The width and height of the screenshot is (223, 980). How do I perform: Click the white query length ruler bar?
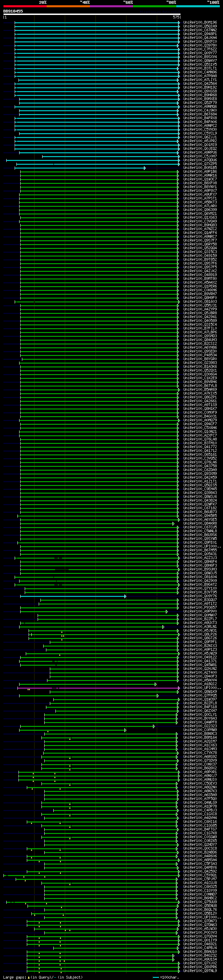[x=92, y=14]
